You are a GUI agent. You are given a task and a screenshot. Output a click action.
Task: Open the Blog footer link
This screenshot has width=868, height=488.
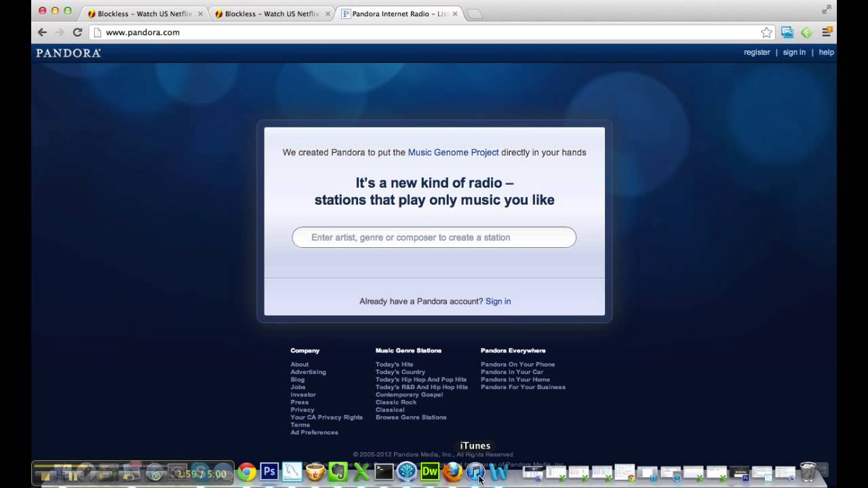coord(298,380)
